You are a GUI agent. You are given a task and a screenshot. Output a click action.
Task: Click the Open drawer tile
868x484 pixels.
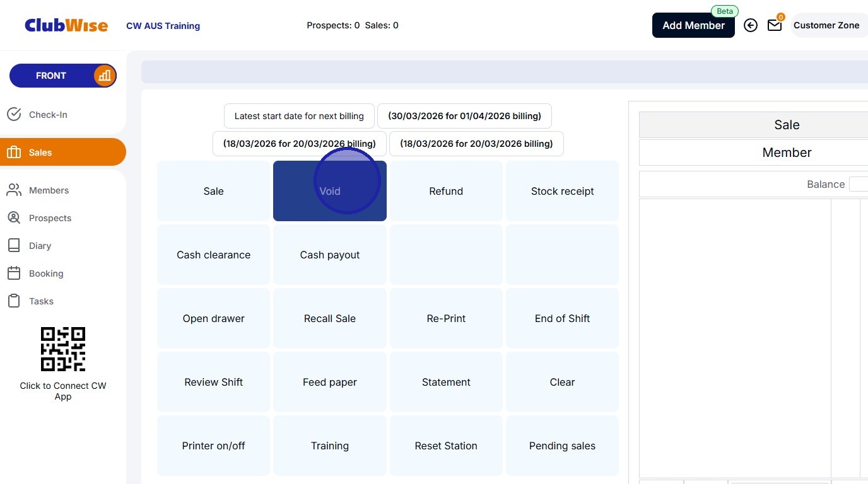pyautogui.click(x=214, y=318)
